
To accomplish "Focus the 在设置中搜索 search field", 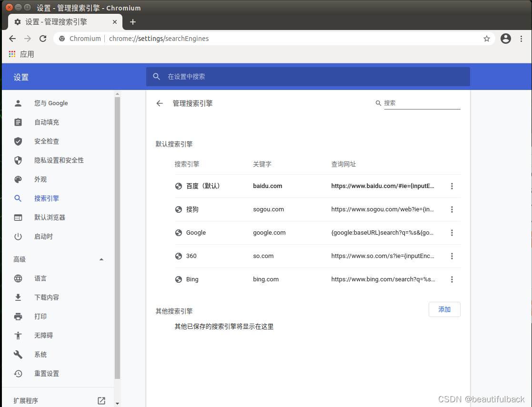I will click(308, 77).
